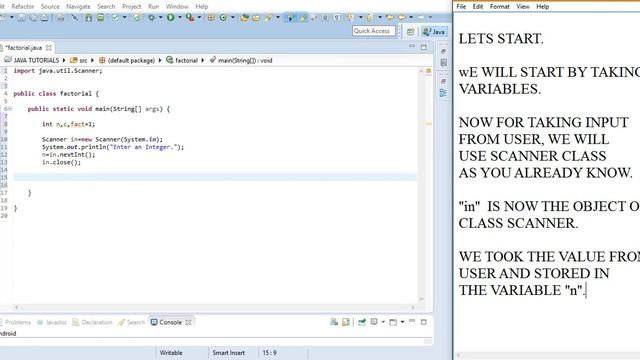This screenshot has height=360, width=640.
Task: Open Eclipse Help menu
Action: [x=202, y=7]
